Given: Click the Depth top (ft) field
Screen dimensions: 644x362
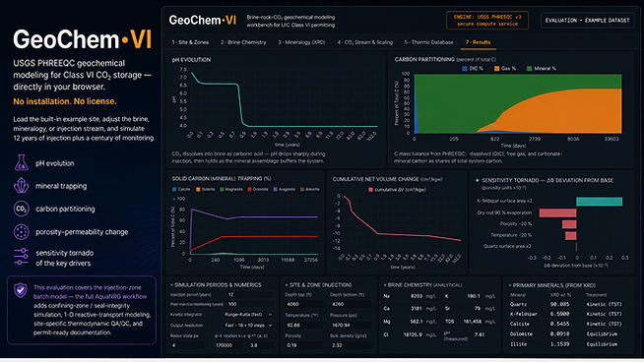Looking at the screenshot, I should (x=305, y=304).
